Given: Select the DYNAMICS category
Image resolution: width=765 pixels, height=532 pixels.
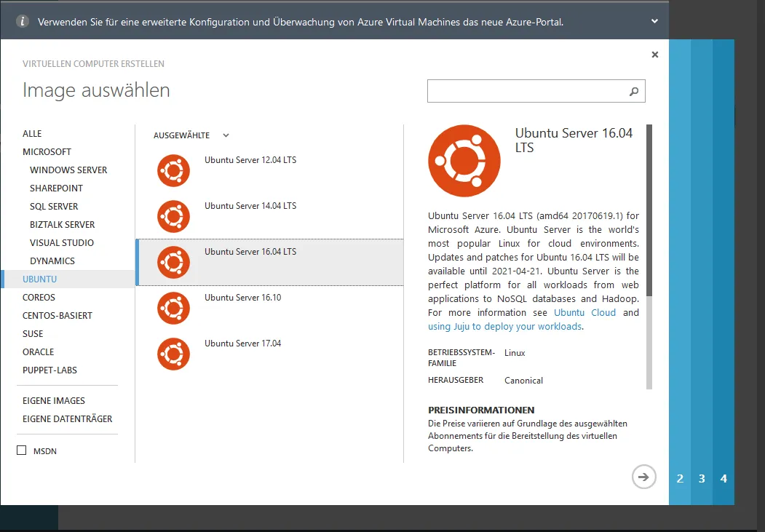Looking at the screenshot, I should click(x=52, y=261).
